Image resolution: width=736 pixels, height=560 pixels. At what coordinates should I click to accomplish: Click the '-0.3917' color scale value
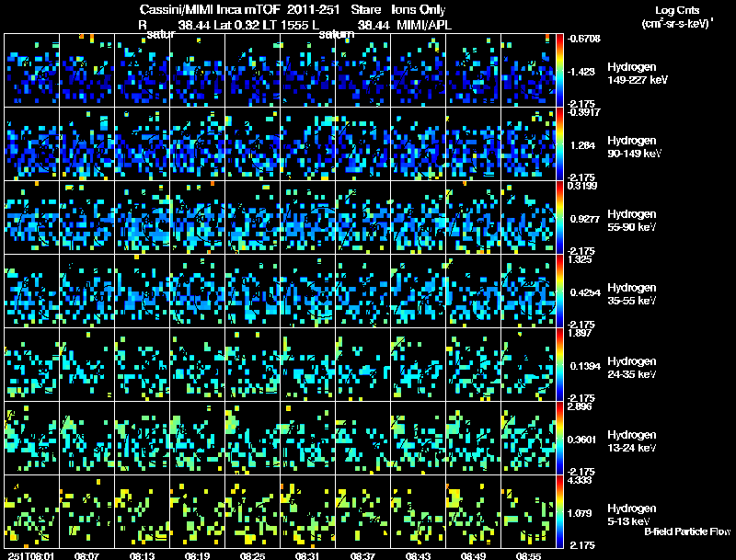(584, 112)
